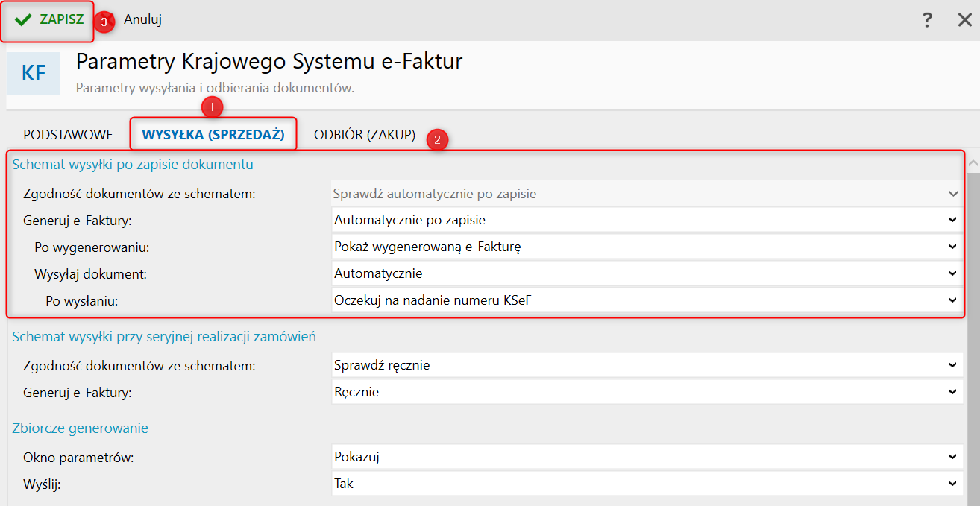The height and width of the screenshot is (506, 980).
Task: Click the vertical scrollbar thumb
Action: 973,335
